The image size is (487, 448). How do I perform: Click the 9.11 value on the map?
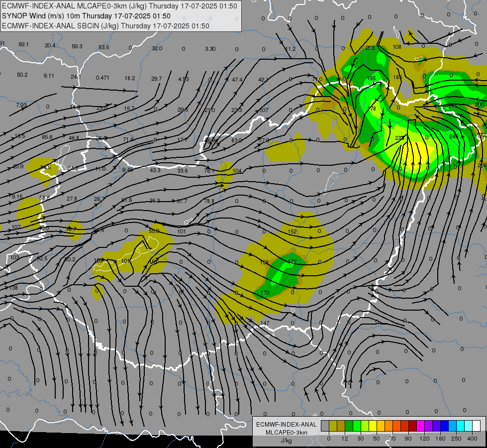tap(49, 76)
